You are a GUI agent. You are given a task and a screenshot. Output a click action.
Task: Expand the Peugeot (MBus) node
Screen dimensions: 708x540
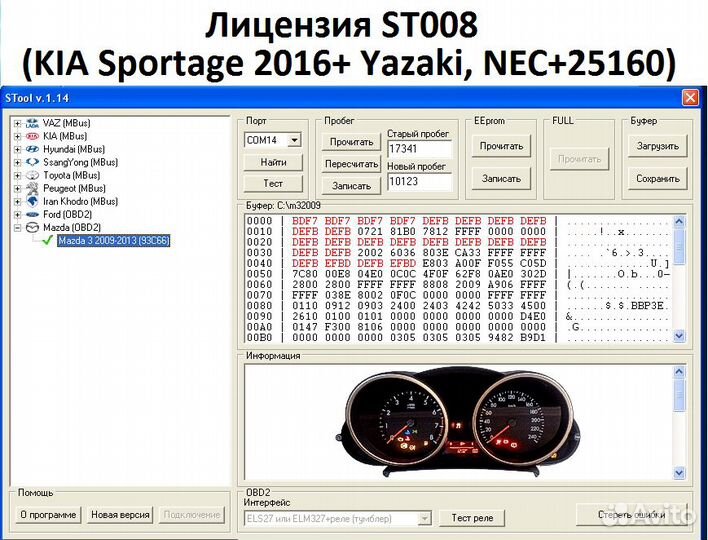[17, 188]
